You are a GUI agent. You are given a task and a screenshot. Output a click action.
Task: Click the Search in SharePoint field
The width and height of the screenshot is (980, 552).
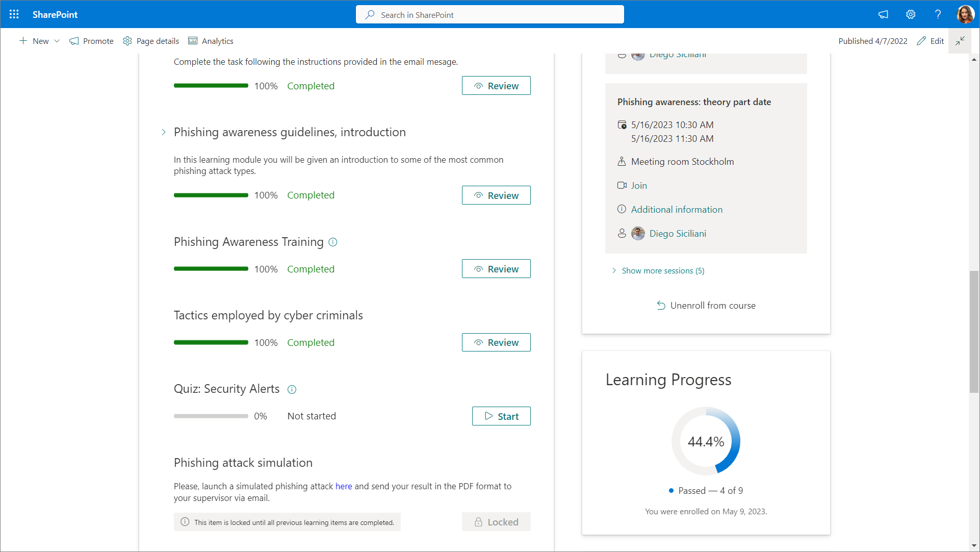pyautogui.click(x=489, y=15)
